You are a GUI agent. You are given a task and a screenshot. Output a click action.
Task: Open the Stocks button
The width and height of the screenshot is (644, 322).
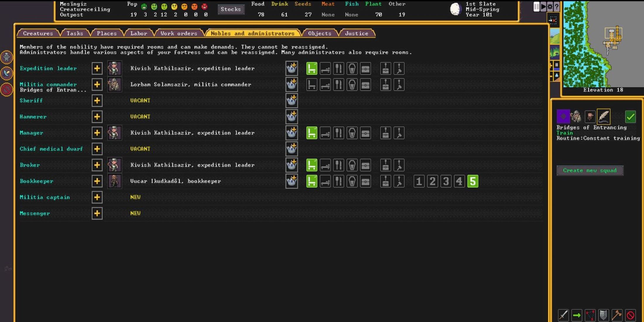point(231,9)
